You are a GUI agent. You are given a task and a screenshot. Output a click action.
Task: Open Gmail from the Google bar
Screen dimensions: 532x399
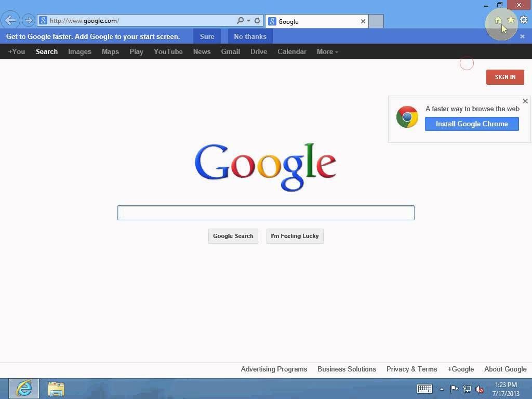click(x=230, y=51)
